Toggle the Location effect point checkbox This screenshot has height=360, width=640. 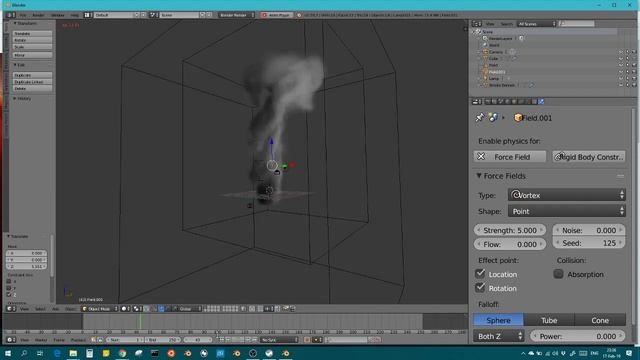click(x=480, y=273)
